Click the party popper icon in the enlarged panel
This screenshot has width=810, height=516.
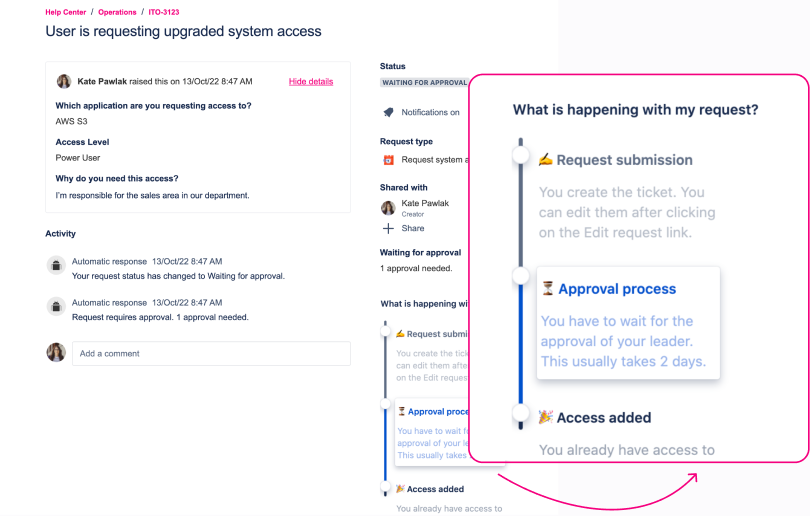tap(545, 417)
